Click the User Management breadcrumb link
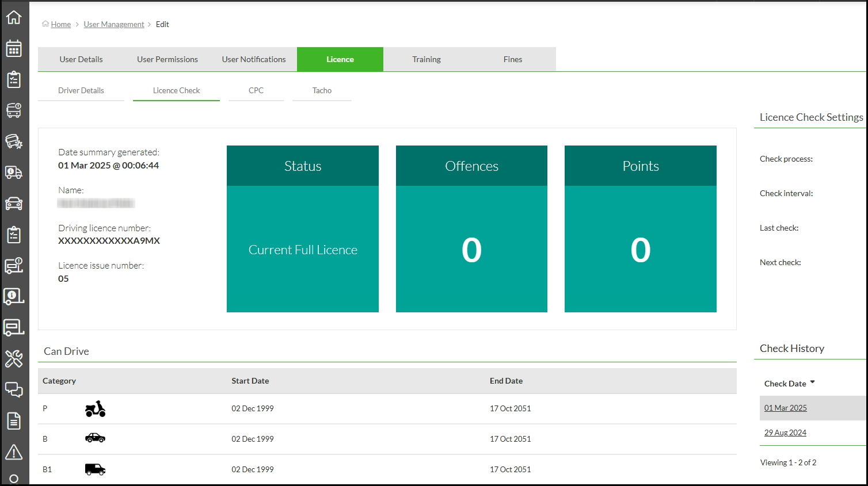The width and height of the screenshot is (868, 486). click(x=114, y=24)
